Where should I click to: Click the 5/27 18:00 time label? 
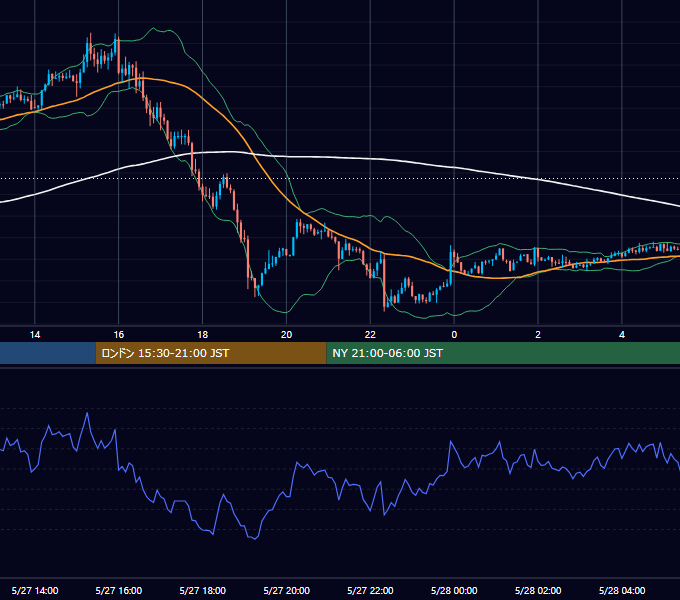click(203, 590)
